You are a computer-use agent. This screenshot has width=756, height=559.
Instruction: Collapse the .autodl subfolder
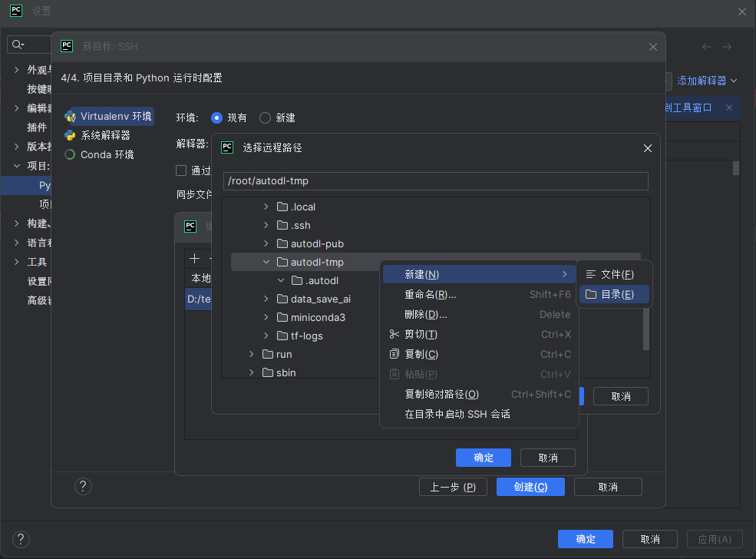pyautogui.click(x=281, y=280)
